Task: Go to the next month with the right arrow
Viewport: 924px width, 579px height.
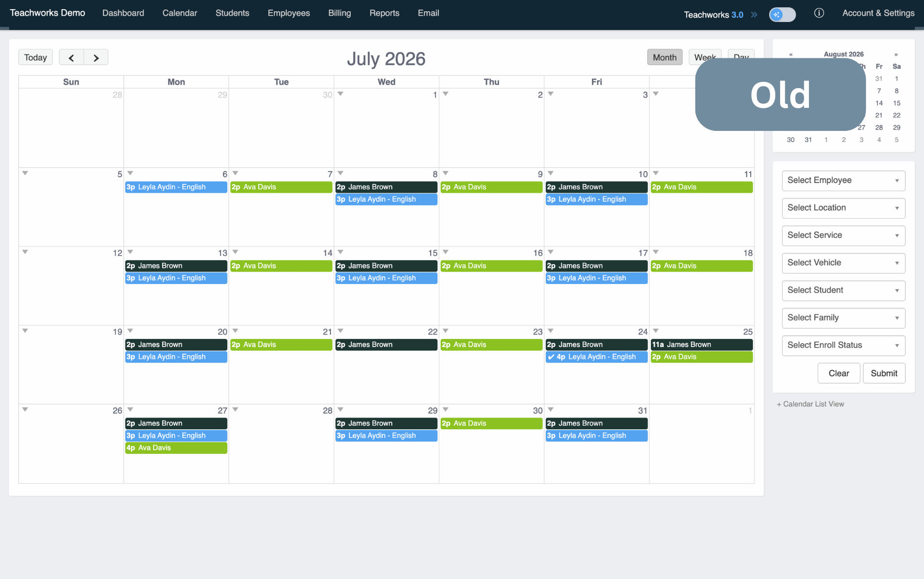Action: point(96,57)
